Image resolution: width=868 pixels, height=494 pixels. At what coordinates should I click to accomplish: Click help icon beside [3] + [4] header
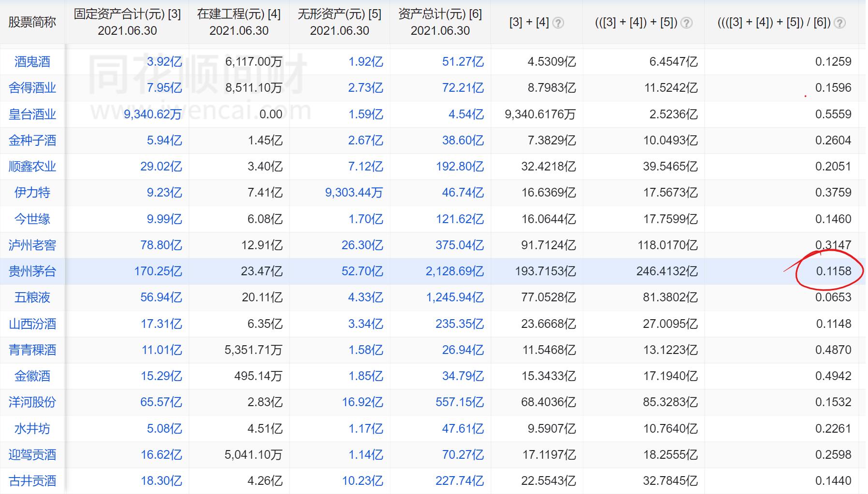pyautogui.click(x=558, y=23)
